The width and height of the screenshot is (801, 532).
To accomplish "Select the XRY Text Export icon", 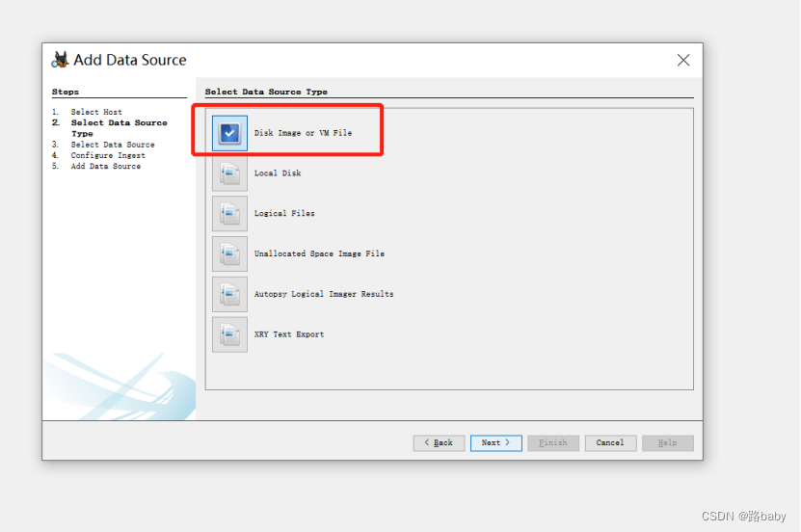I will (x=229, y=334).
